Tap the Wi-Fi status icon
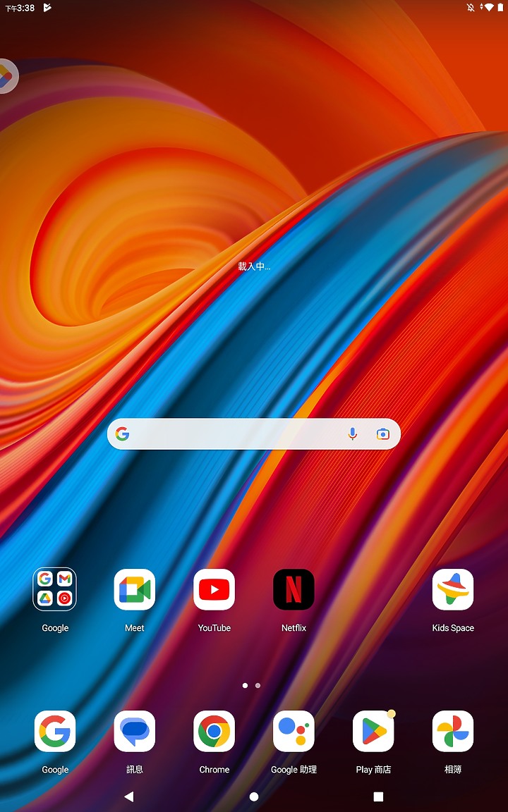This screenshot has height=812, width=508. 488,7
